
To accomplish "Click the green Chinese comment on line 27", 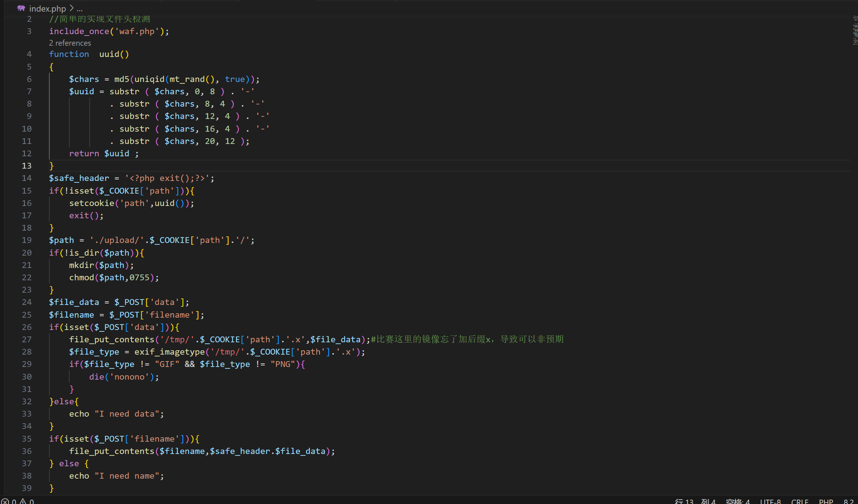I will pyautogui.click(x=467, y=339).
